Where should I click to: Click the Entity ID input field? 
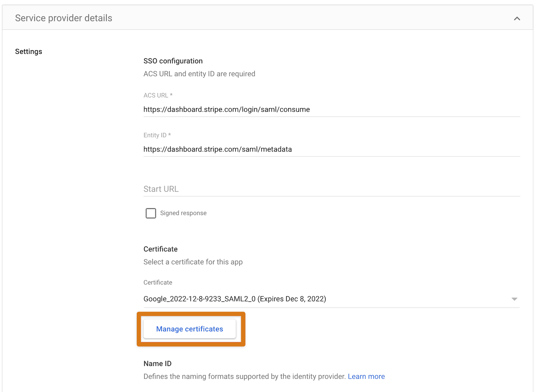(x=331, y=149)
